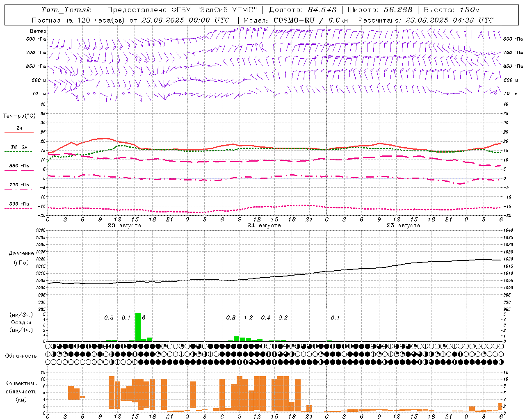Screen dimensions: 525x420
Task: Click the red 2м legend entry
Action: (19, 130)
